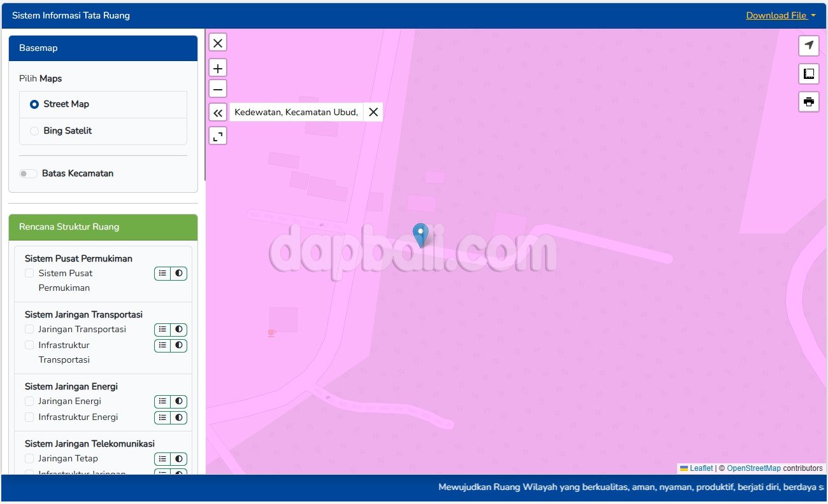Image resolution: width=828 pixels, height=504 pixels.
Task: Click the map zoom in plus button
Action: (218, 68)
